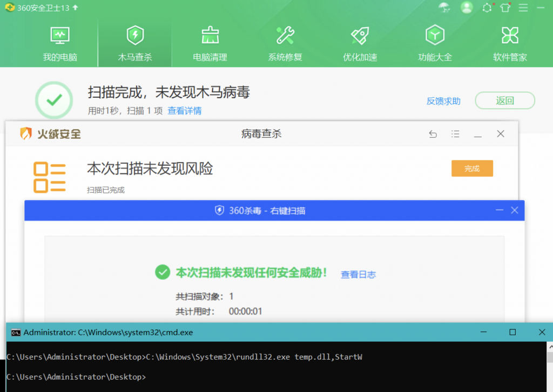Open 功能大全 tab
Image resolution: width=553 pixels, height=392 pixels.
pos(435,44)
